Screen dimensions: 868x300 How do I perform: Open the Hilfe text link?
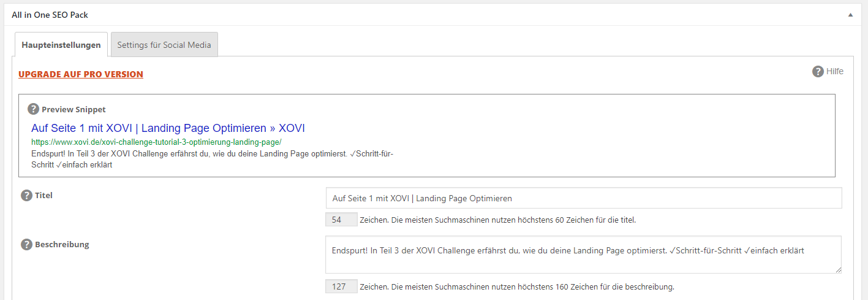point(835,72)
